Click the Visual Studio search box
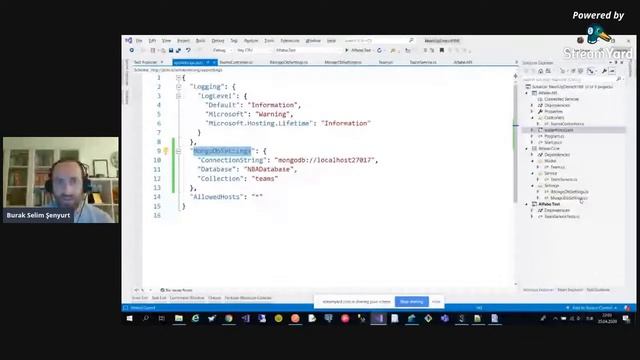 click(x=379, y=41)
